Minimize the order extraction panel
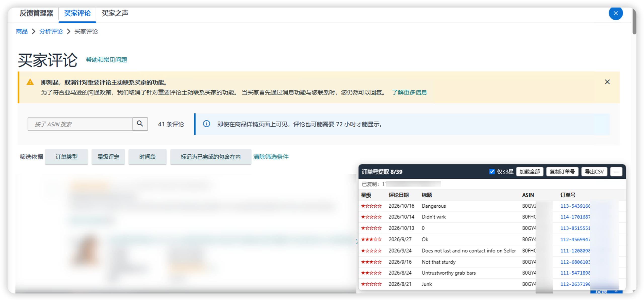The image size is (644, 301). [616, 172]
